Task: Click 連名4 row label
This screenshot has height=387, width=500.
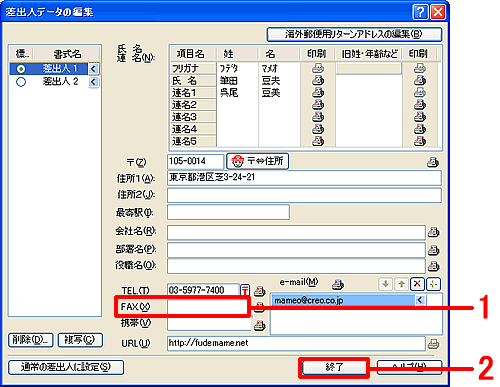Action: click(x=193, y=129)
